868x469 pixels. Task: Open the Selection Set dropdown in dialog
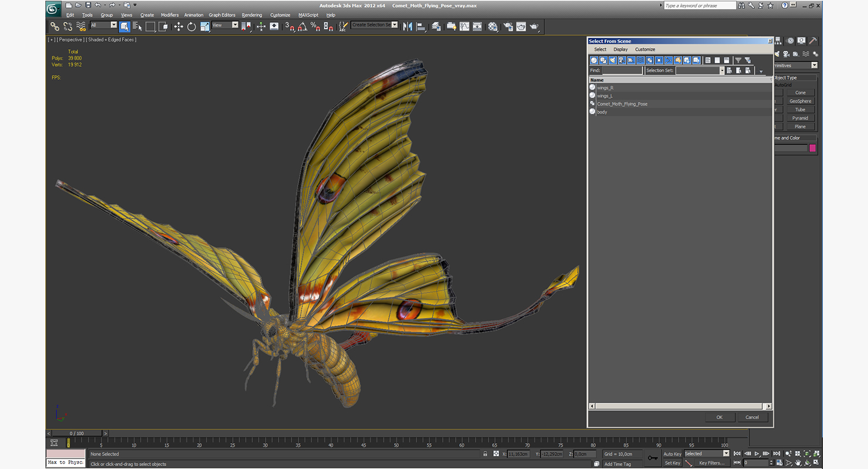(700, 70)
